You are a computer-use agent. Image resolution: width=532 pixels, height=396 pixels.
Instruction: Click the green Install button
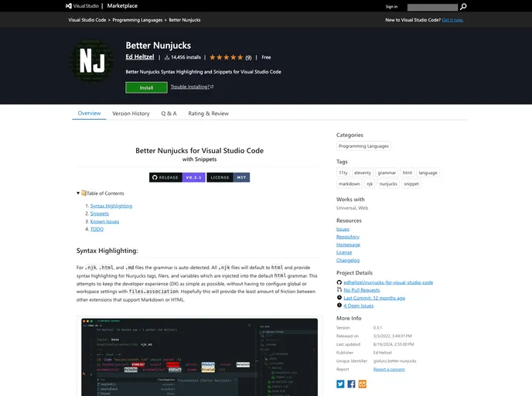[x=146, y=87]
